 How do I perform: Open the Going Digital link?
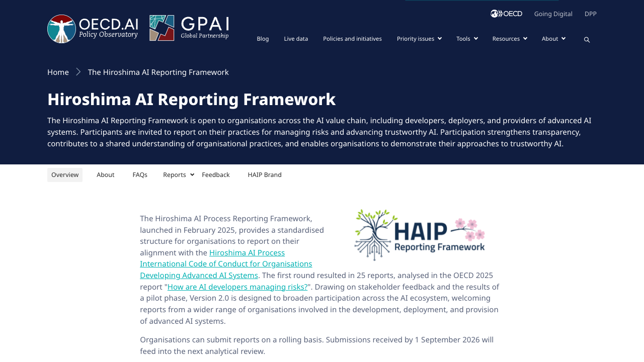pos(553,14)
